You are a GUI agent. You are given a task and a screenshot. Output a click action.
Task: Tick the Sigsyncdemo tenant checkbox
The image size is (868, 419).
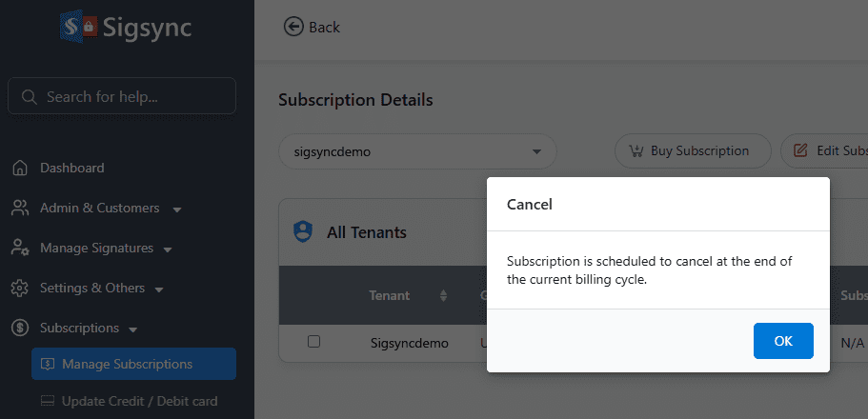pos(313,342)
